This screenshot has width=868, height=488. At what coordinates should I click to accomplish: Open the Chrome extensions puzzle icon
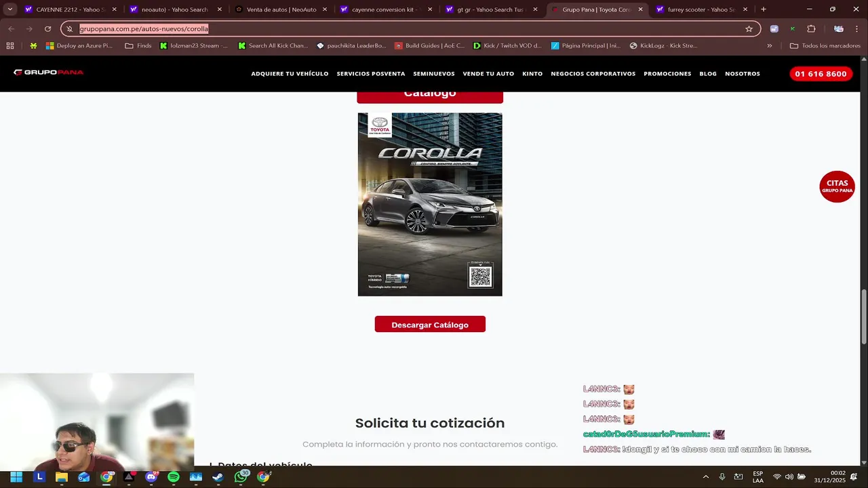click(x=811, y=29)
